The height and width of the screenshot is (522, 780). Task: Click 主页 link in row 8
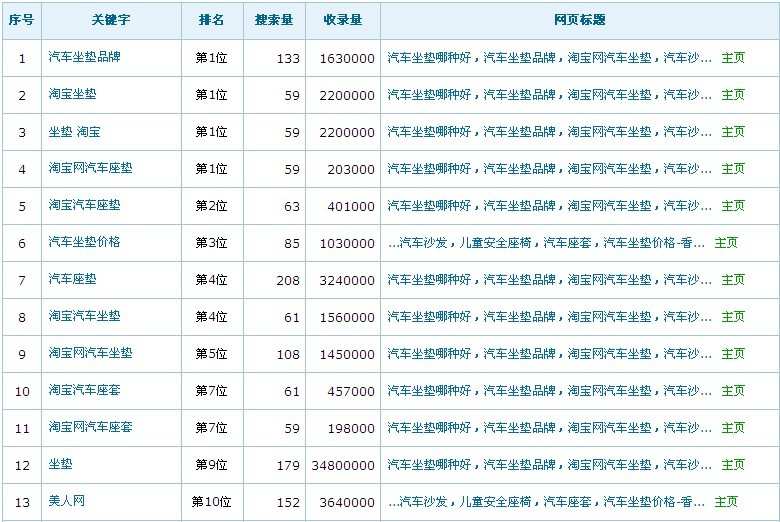[x=733, y=316]
